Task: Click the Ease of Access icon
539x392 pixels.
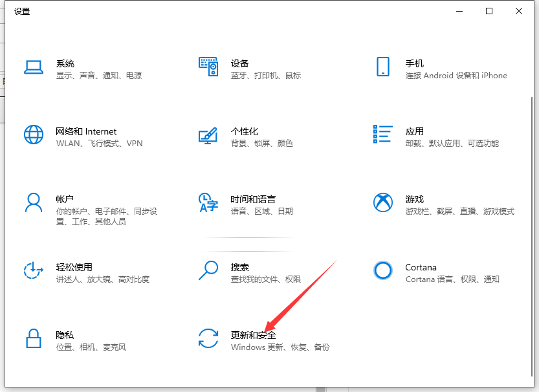Action: click(33, 270)
